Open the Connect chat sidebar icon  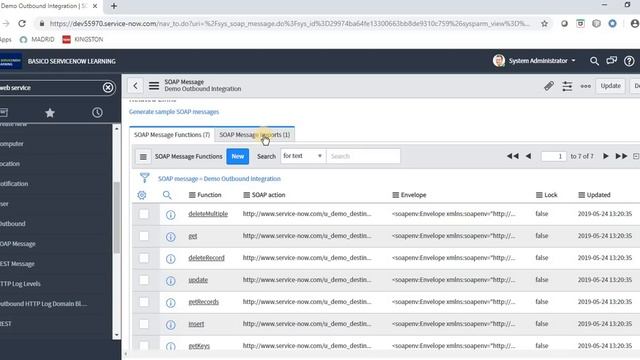pyautogui.click(x=611, y=61)
